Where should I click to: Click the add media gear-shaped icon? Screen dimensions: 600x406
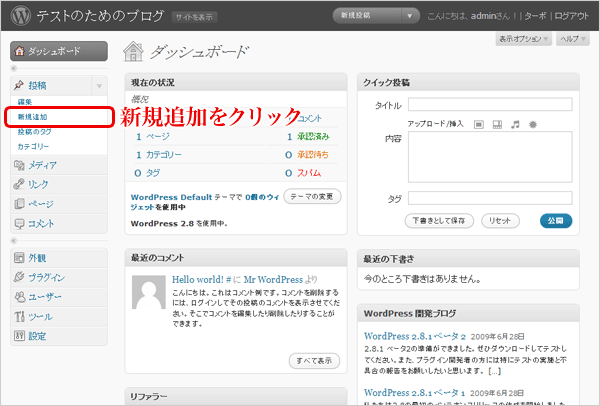coord(533,124)
